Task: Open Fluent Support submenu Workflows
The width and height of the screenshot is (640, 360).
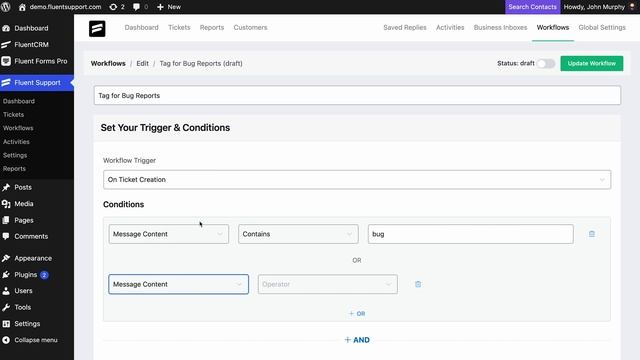Action: pos(18,128)
